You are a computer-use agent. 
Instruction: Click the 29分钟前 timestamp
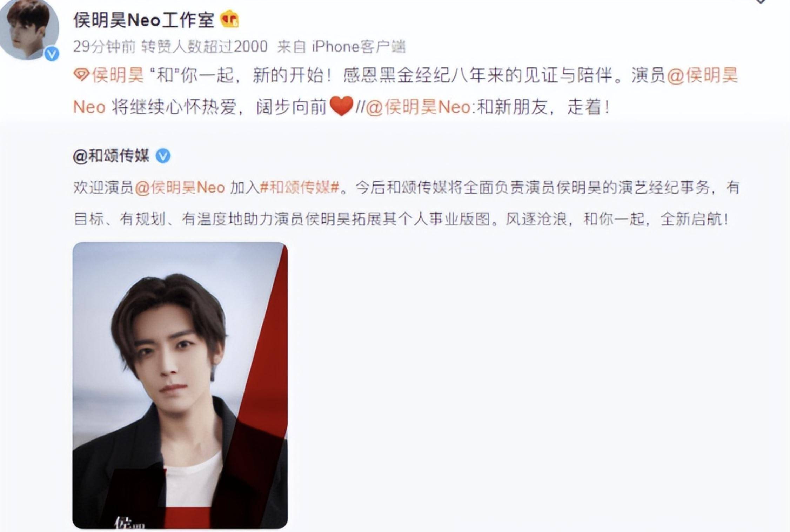[104, 46]
